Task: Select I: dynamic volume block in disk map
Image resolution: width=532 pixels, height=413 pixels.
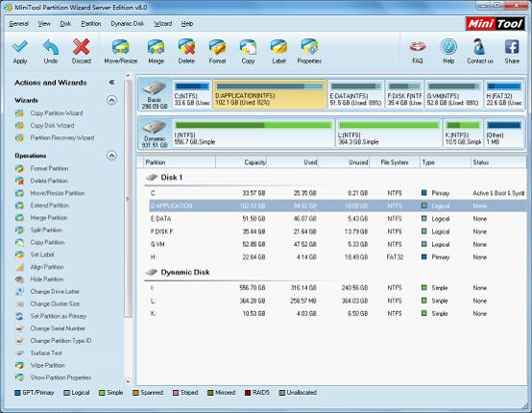Action: coord(254,134)
